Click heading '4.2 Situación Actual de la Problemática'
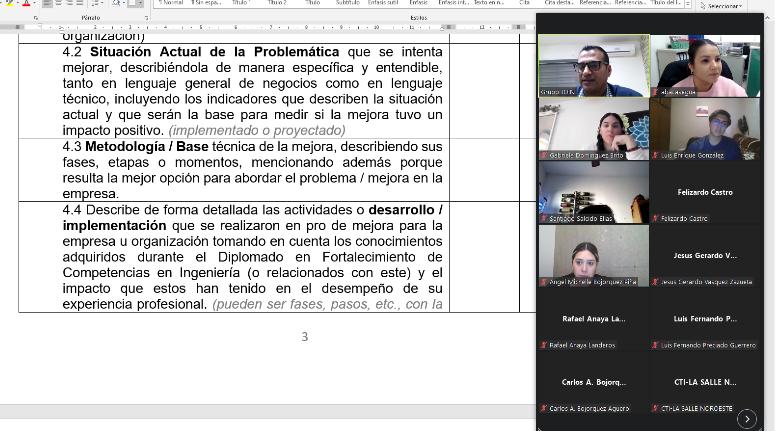Screen dimensions: 777x431 click(201, 52)
